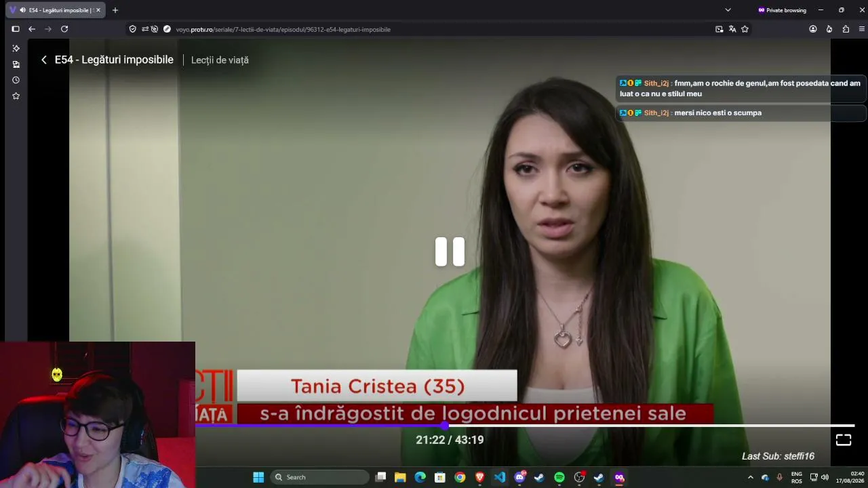Open Spotify from the taskbar
Image resolution: width=868 pixels, height=488 pixels.
point(559,477)
